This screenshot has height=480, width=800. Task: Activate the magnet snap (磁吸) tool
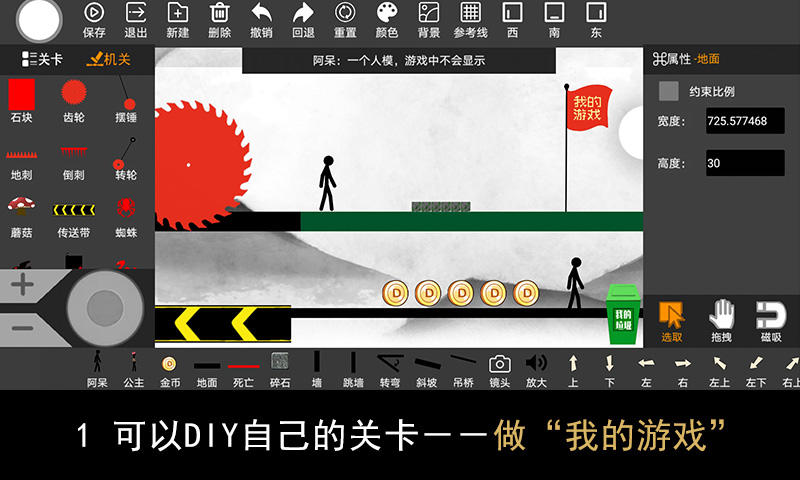(770, 321)
